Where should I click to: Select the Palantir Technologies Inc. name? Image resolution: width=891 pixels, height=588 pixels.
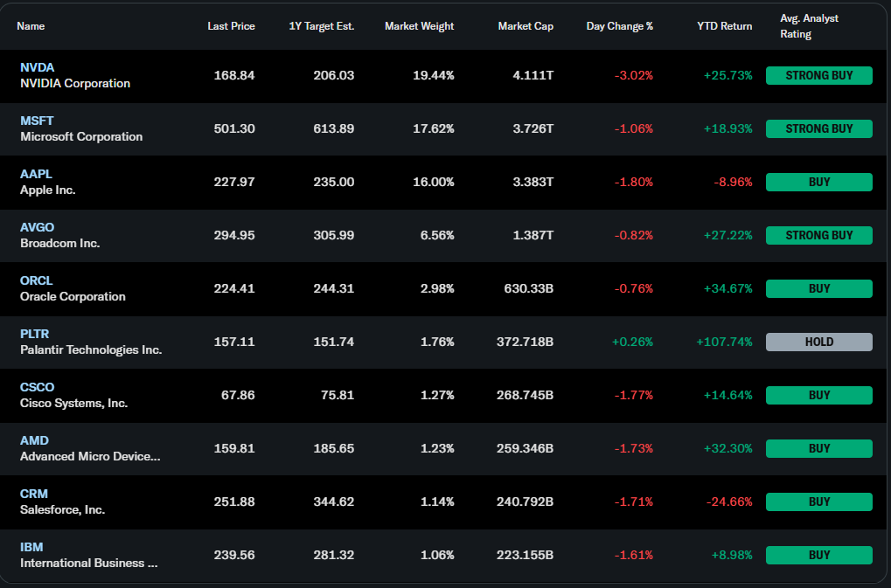(x=91, y=350)
